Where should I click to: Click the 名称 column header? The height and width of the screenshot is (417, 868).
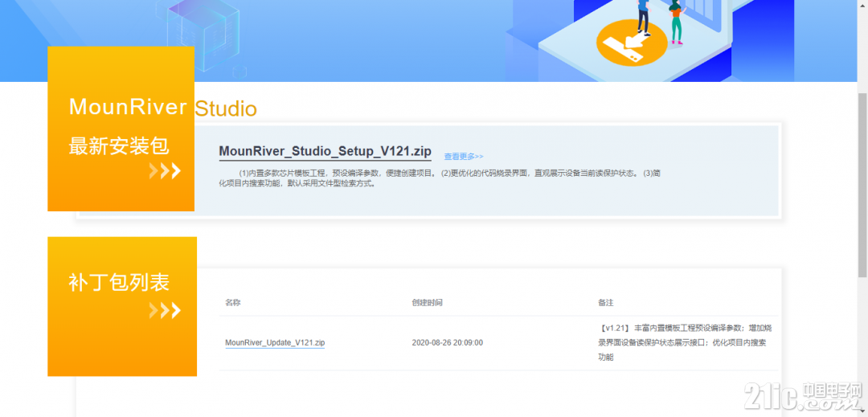pos(232,303)
